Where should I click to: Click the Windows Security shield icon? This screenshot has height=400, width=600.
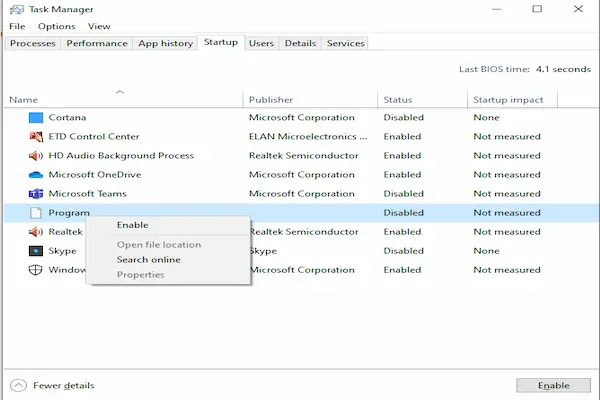point(37,270)
